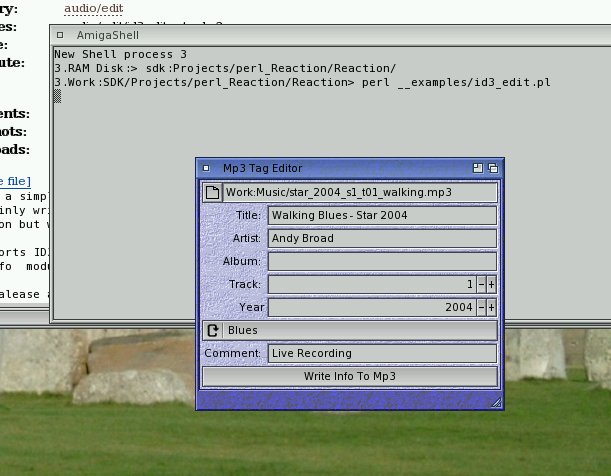This screenshot has height=476, width=611.
Task: Click the Mp3 Tag Editor zoom gadget
Action: pyautogui.click(x=478, y=168)
